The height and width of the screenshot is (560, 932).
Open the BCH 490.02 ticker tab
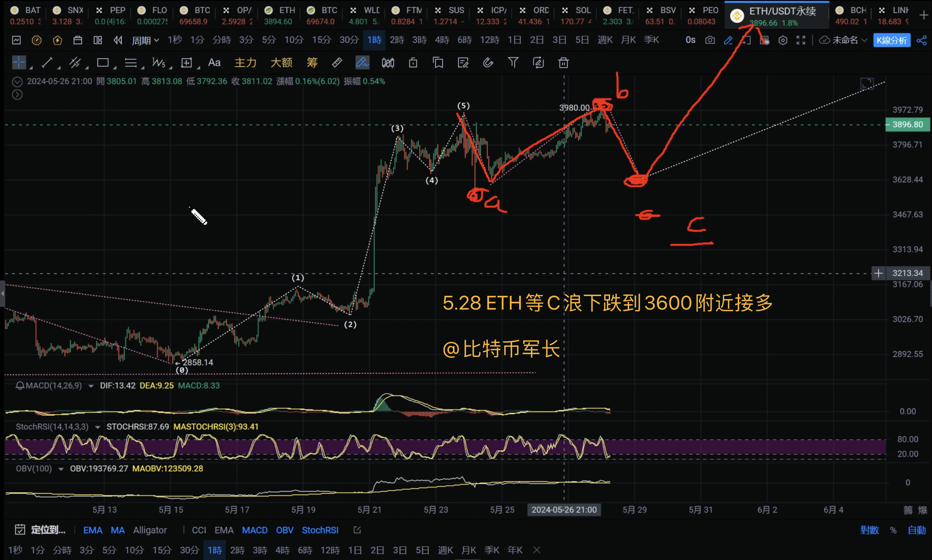tap(851, 16)
